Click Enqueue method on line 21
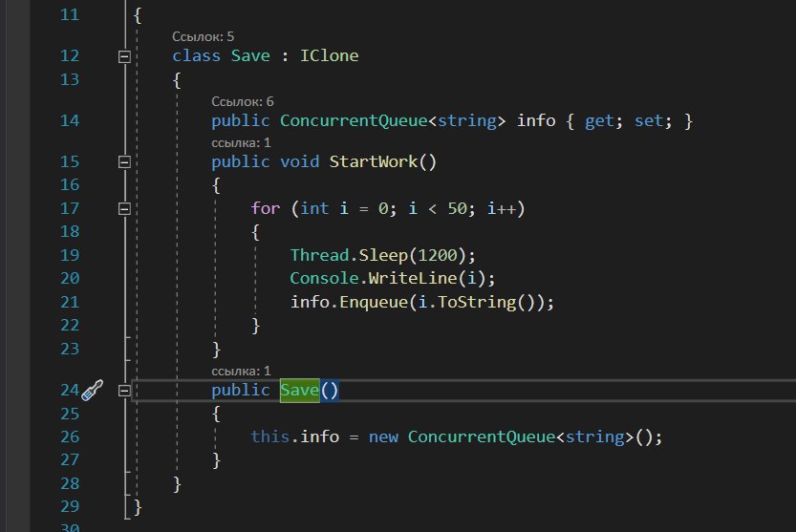The image size is (796, 532). (x=374, y=302)
